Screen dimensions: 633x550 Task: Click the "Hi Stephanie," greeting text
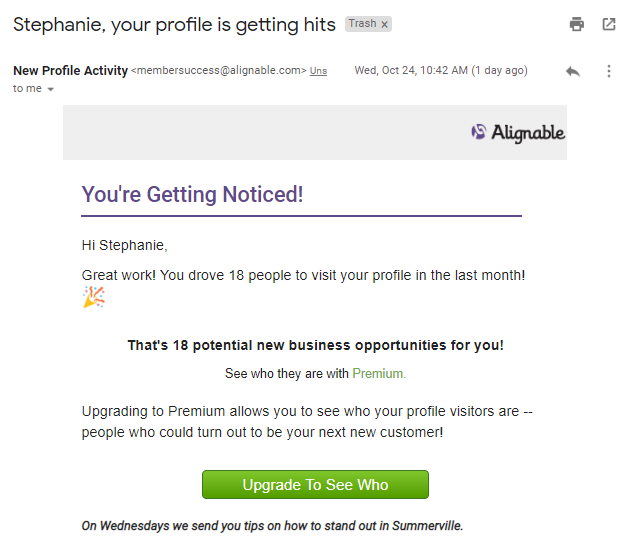[x=124, y=245]
